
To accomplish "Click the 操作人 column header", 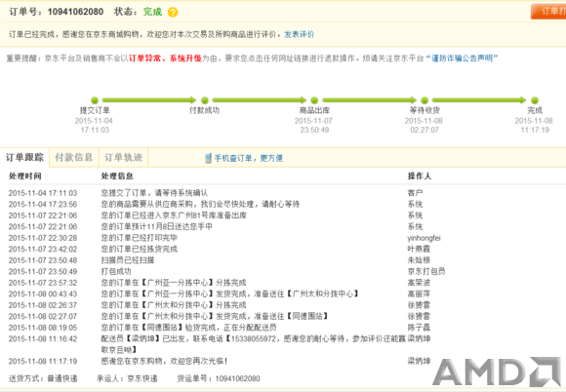I will click(x=419, y=176).
